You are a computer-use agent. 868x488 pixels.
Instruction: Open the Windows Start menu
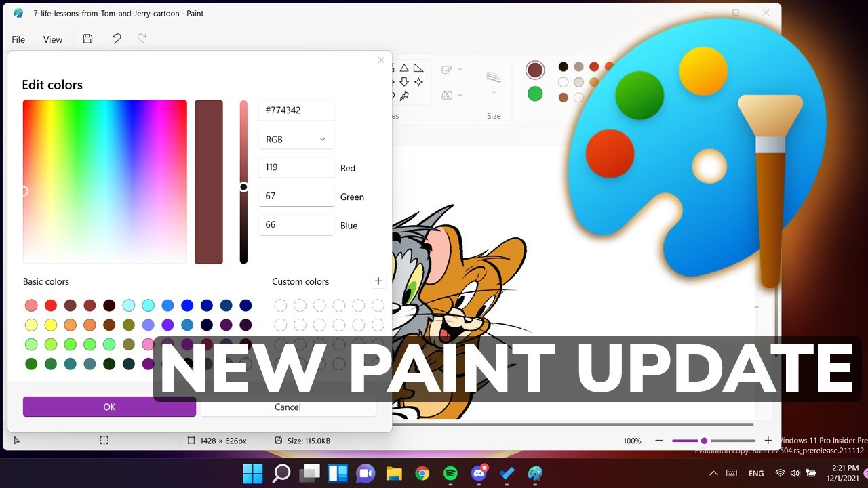[253, 472]
